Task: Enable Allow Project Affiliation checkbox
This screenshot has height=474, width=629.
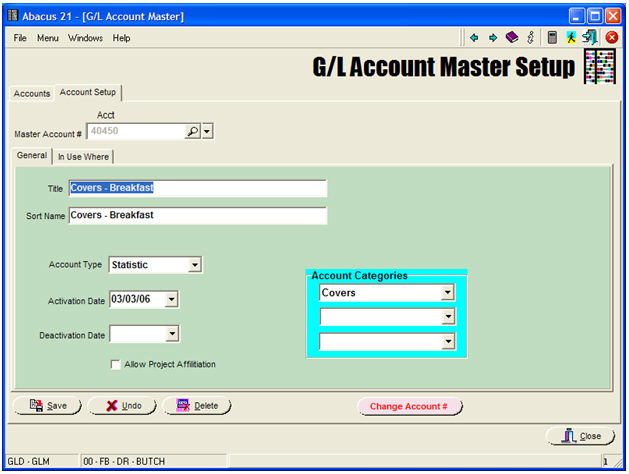Action: (x=117, y=364)
